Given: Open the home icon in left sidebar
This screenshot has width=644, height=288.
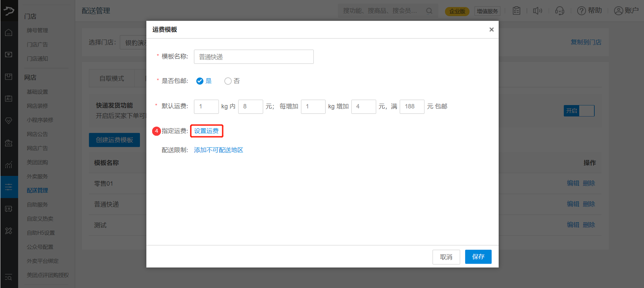Looking at the screenshot, I should tap(9, 32).
